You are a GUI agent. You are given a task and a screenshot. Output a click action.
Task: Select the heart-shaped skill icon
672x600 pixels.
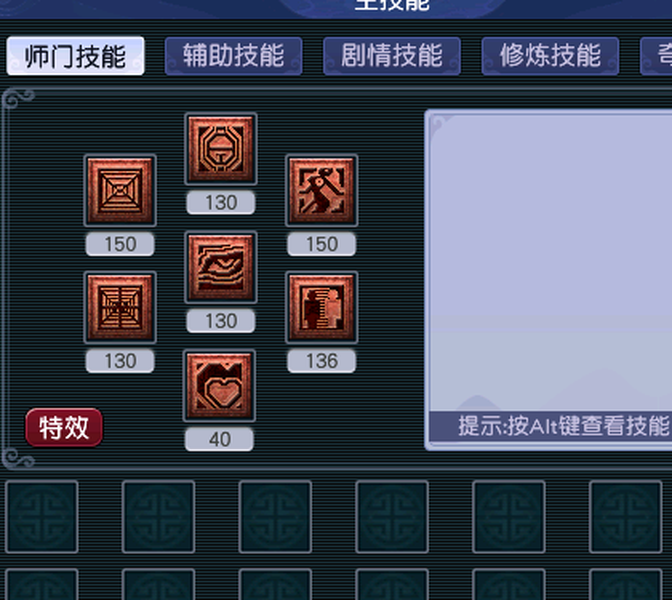tap(219, 386)
